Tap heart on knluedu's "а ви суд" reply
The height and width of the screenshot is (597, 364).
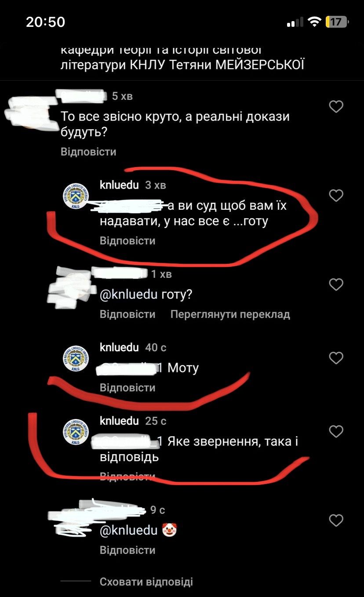click(336, 196)
